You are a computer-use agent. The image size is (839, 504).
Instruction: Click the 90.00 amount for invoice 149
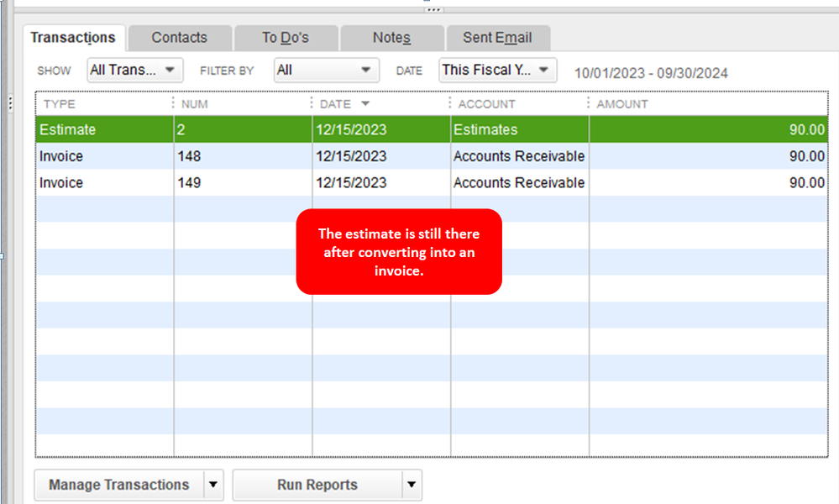[709, 183]
